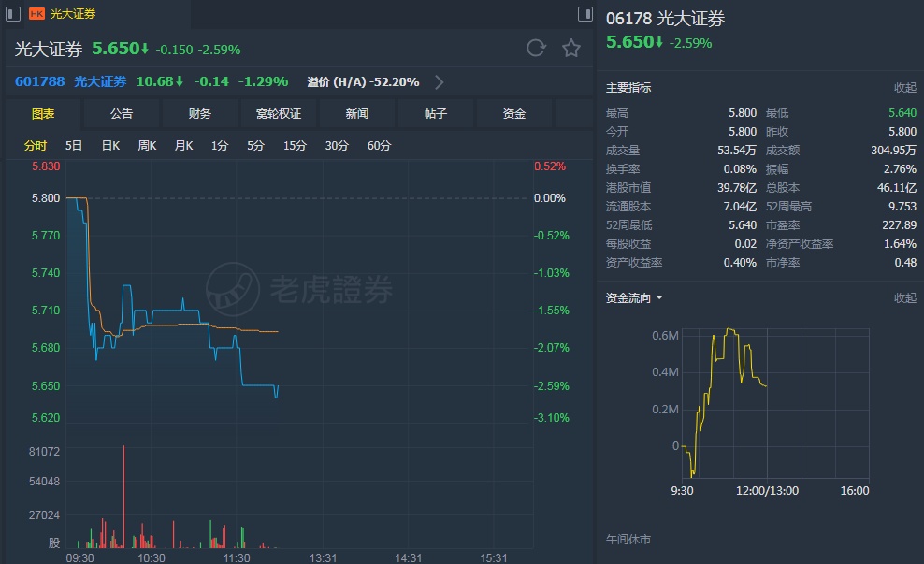Open A-share code 601788 link
This screenshot has height=564, width=924.
point(39,81)
